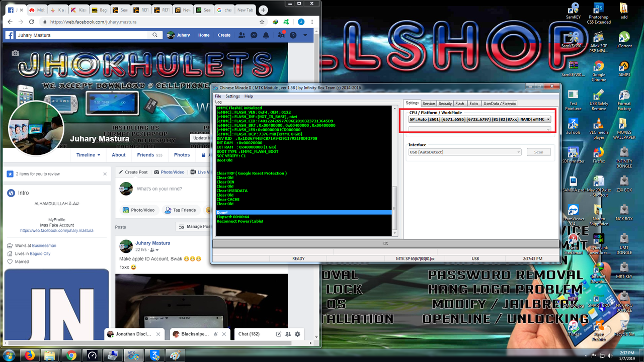Open Facebook Messenger icon in top bar

coord(254,35)
